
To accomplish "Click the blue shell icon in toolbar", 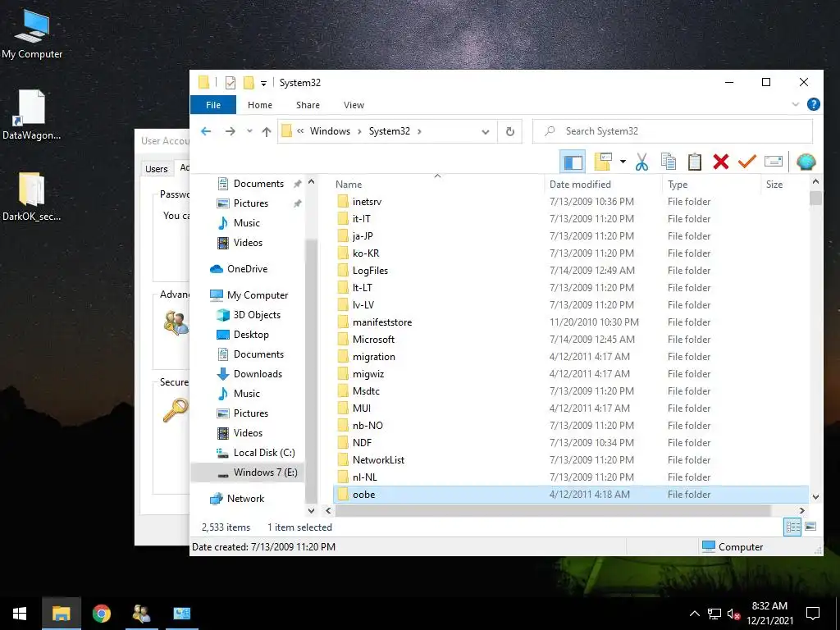I will click(806, 162).
